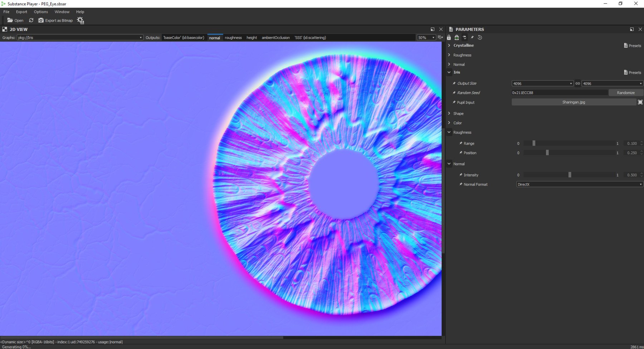Click the reset parameters circular arrow icon
Screen dimensions: 644x349
[480, 38]
